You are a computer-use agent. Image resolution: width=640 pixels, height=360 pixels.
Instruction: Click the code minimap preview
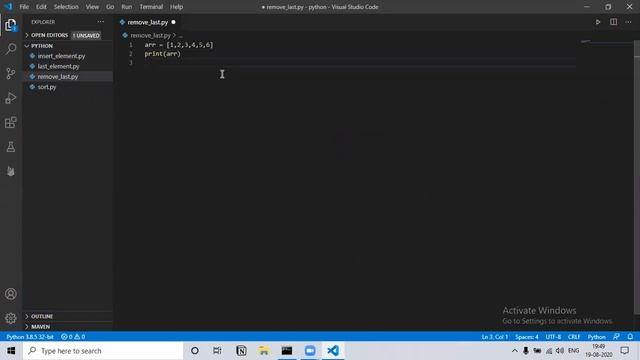(586, 42)
